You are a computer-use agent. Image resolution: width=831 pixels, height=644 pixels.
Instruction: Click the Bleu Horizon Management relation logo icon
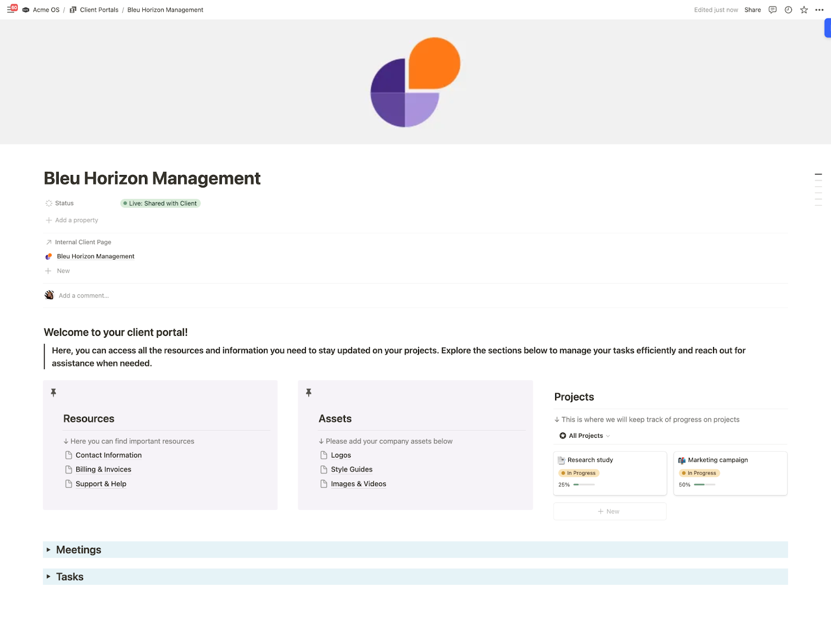49,257
